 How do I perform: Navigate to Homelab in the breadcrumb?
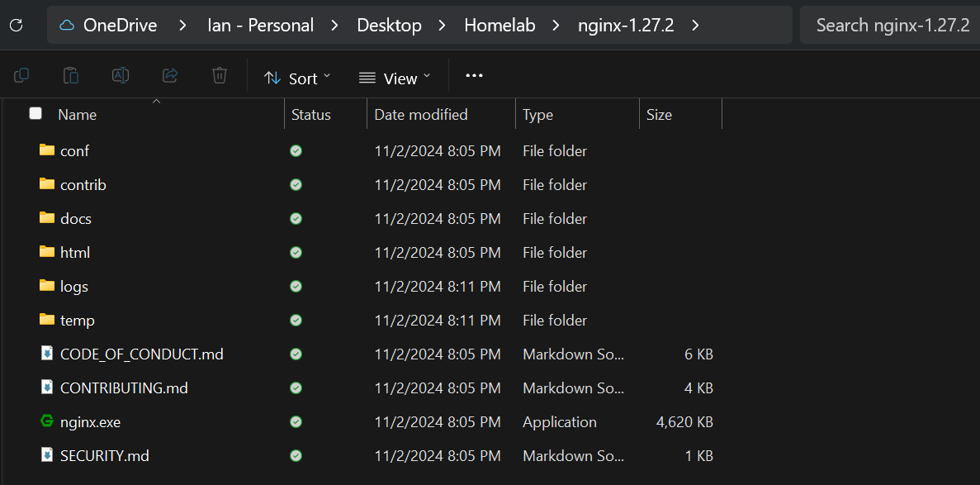(x=500, y=25)
